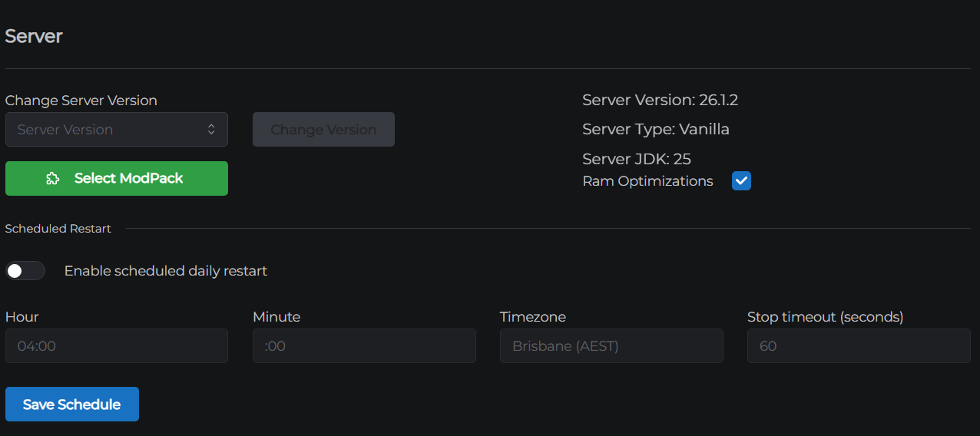Click the 'Change Server Version' label

point(81,101)
